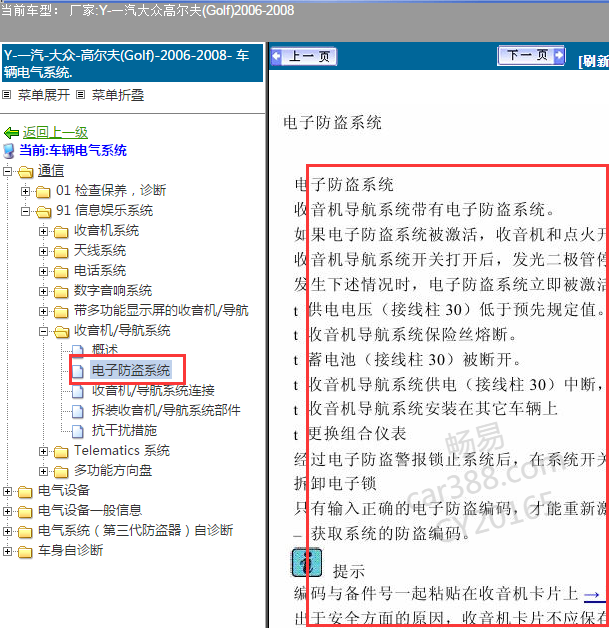The height and width of the screenshot is (628, 609).
Task: Click folder icon of 电话系统
Action: 61,272
